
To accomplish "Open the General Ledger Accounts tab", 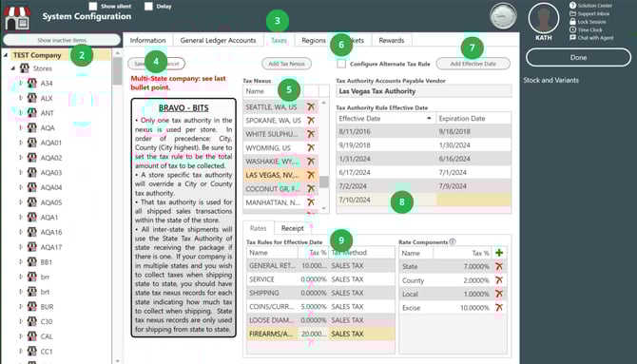I will tap(218, 40).
